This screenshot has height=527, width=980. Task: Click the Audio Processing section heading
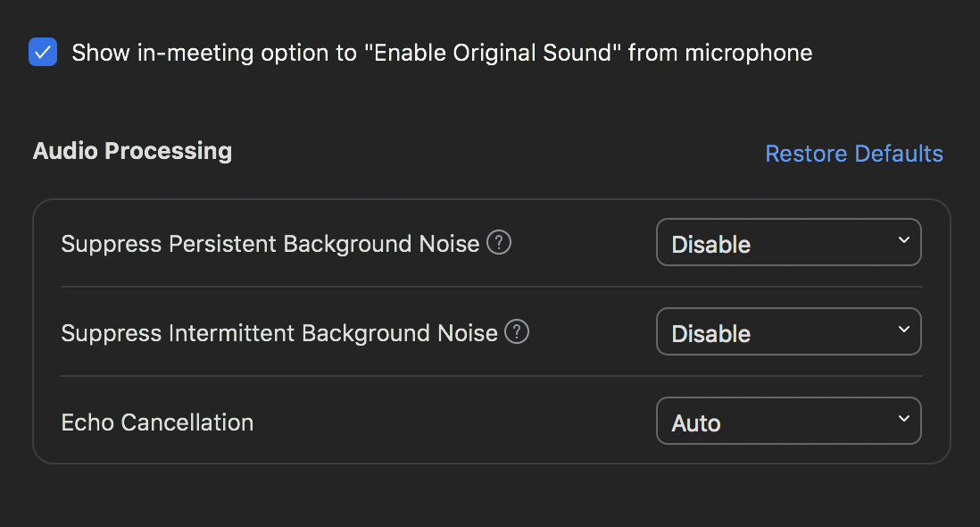click(132, 151)
